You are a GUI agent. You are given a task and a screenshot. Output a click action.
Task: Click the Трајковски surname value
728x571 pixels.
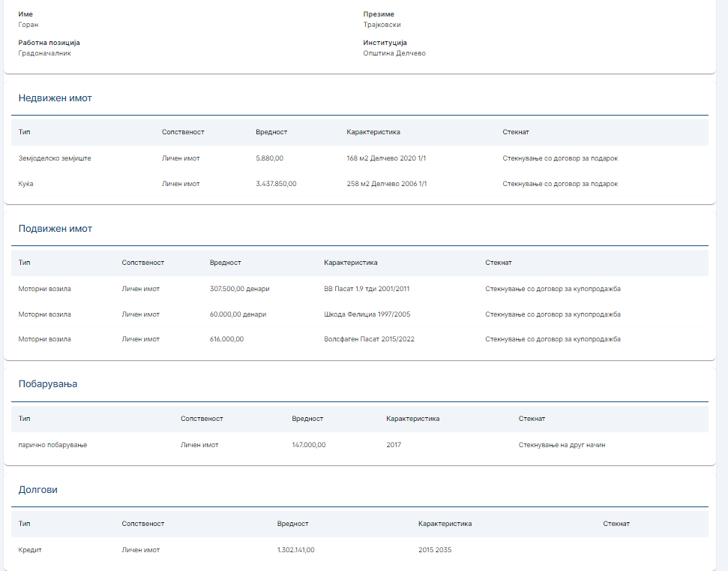382,25
